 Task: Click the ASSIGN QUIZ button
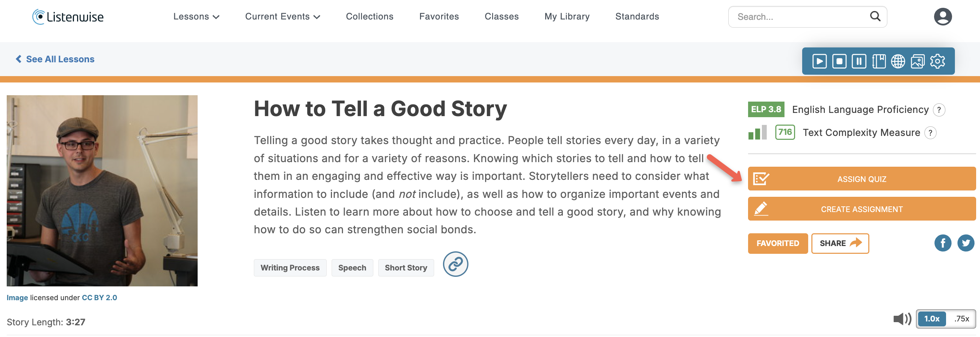pos(861,179)
